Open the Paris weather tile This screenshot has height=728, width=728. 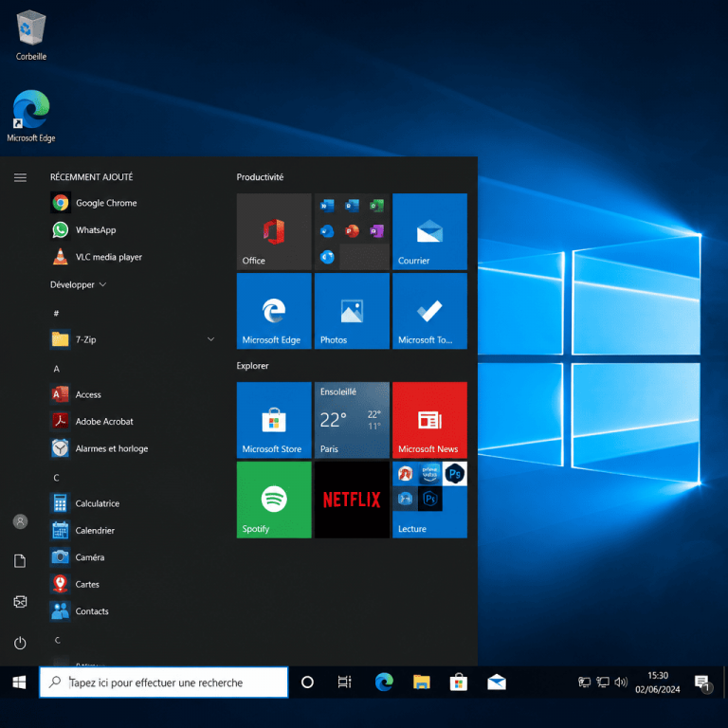point(352,420)
